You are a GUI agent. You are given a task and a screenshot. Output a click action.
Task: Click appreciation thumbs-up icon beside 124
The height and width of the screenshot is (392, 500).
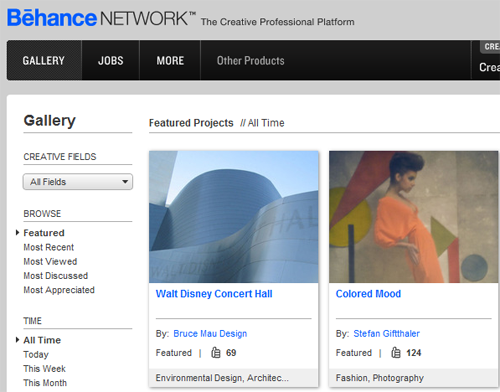396,352
